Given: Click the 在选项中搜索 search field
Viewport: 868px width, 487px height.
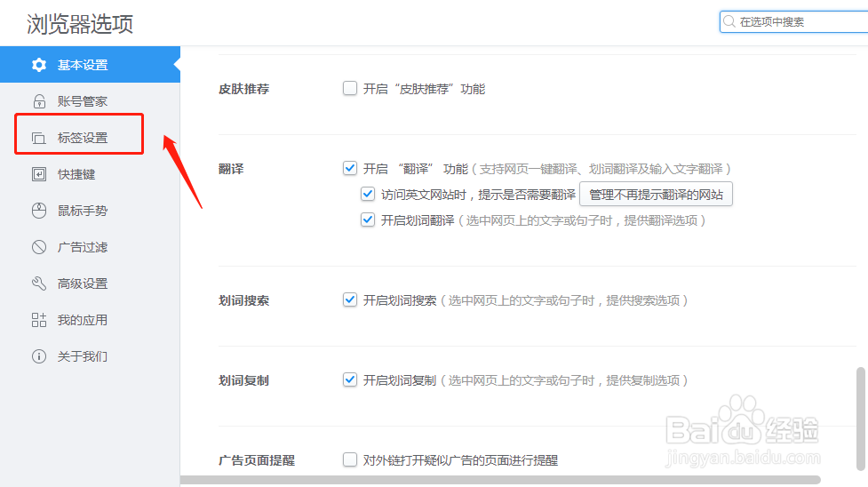Looking at the screenshot, I should click(794, 21).
